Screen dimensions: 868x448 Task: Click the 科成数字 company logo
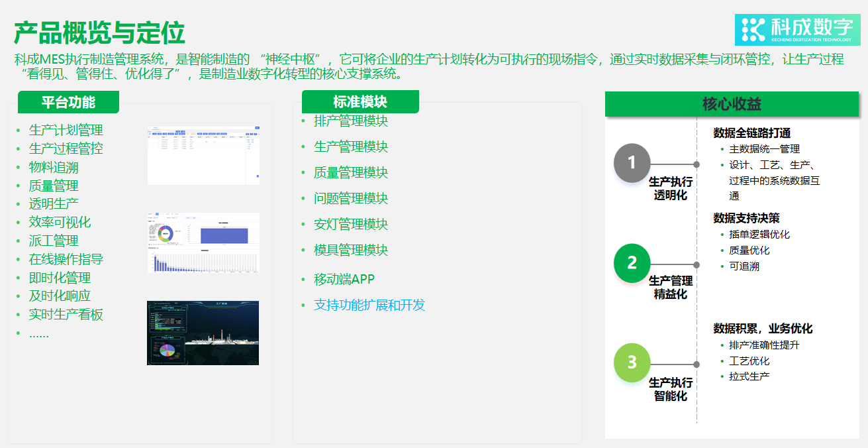[x=796, y=28]
